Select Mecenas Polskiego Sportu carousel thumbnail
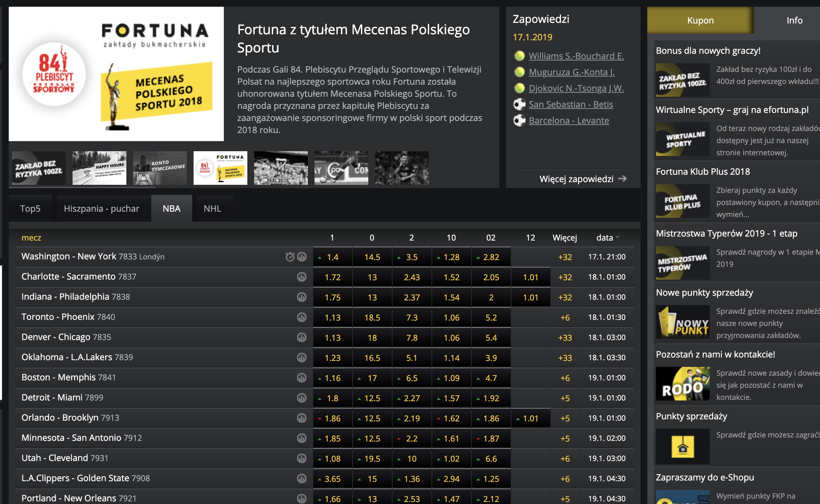This screenshot has width=820, height=504. pyautogui.click(x=220, y=168)
